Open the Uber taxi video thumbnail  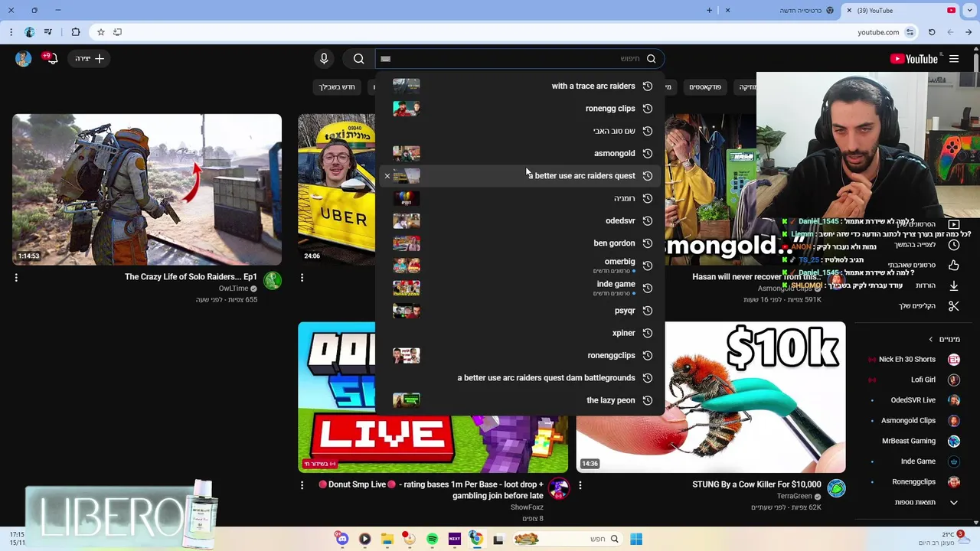click(337, 189)
